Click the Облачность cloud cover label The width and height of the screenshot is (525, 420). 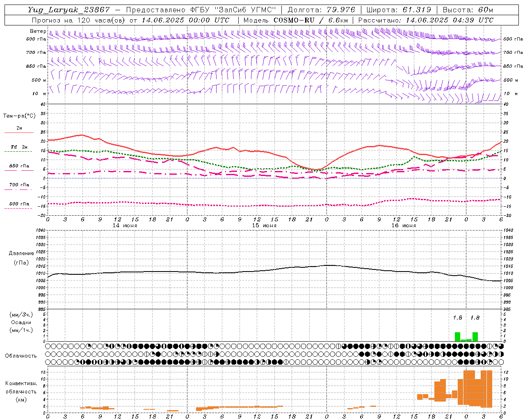(21, 356)
